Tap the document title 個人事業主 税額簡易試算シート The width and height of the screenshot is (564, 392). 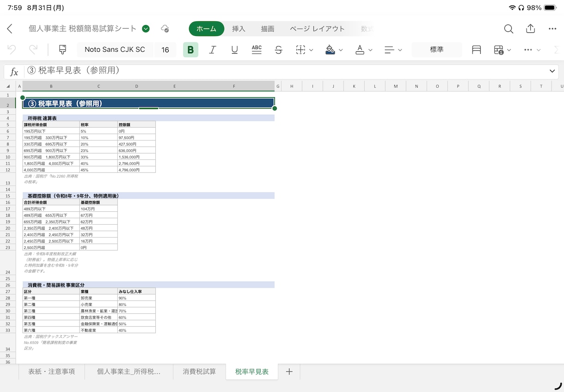[x=83, y=29]
